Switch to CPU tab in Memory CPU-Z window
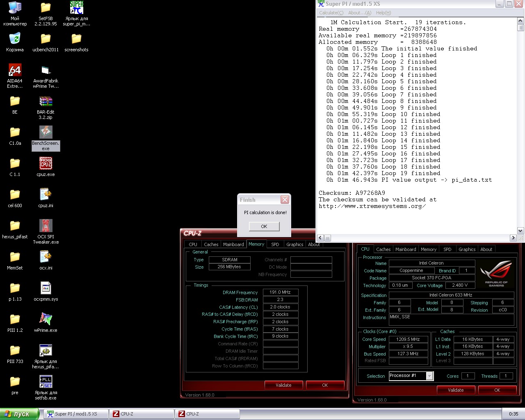The width and height of the screenshot is (525, 420). tap(193, 244)
